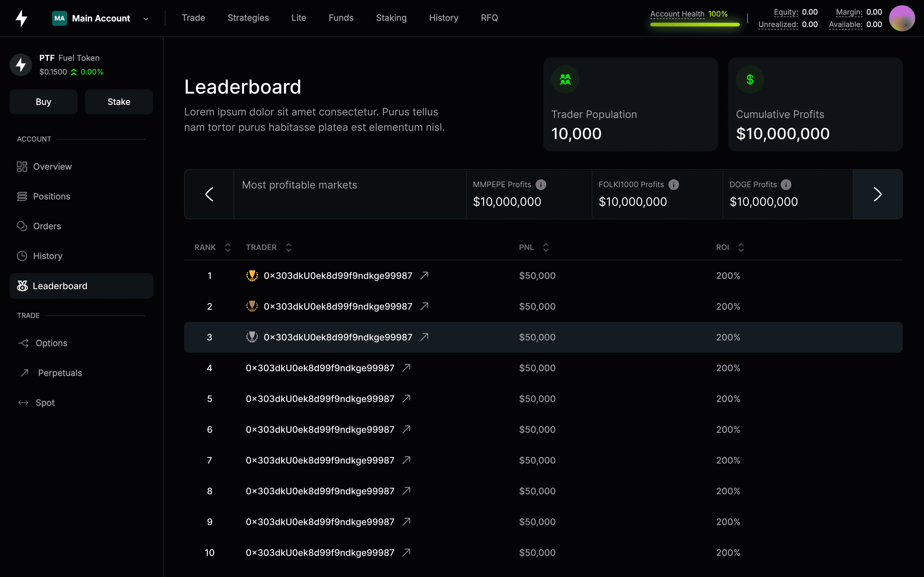Go to next profitable markets with right chevron

coord(877,194)
